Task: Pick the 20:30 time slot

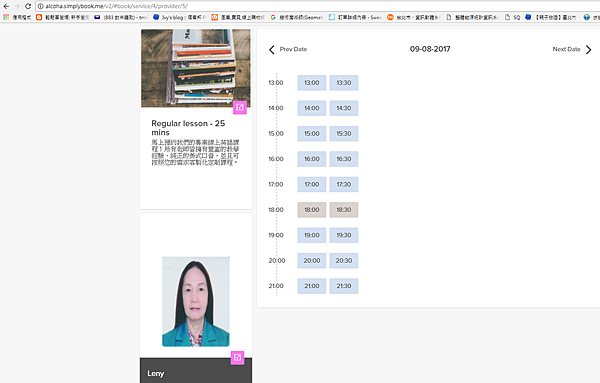Action: (344, 261)
